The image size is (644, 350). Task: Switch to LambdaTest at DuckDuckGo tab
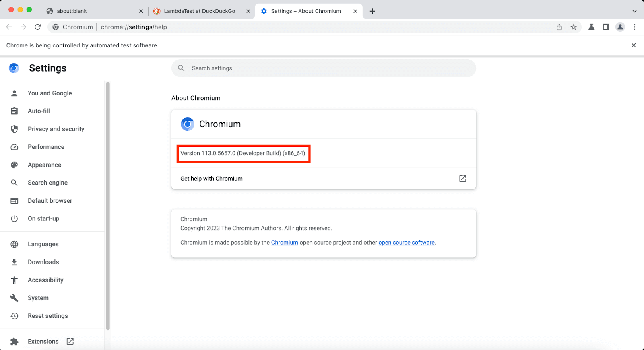(202, 11)
